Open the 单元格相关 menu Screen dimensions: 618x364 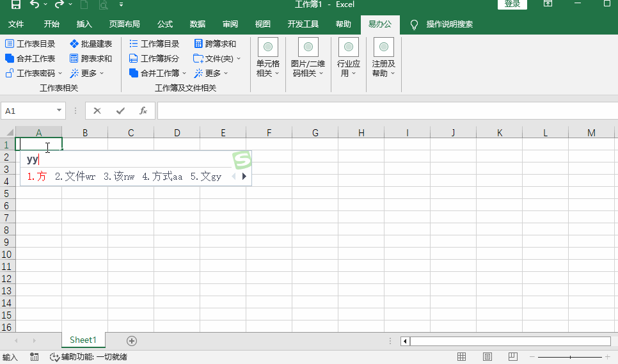pyautogui.click(x=267, y=58)
